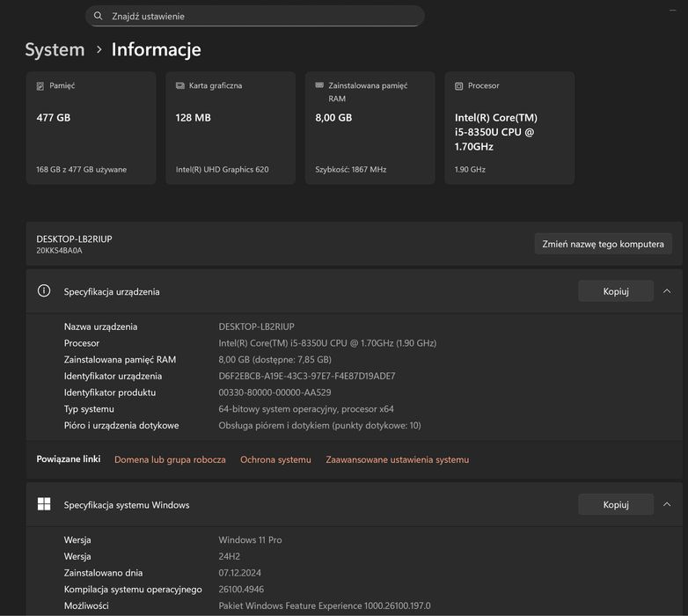Viewport: 688px width, 616px height.
Task: Open the Karta graficzna 128 MB card
Action: coord(231,128)
